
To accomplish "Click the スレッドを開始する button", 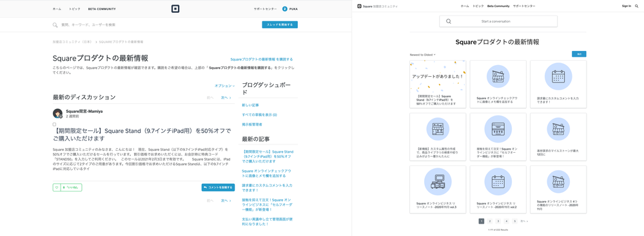I will pyautogui.click(x=280, y=25).
